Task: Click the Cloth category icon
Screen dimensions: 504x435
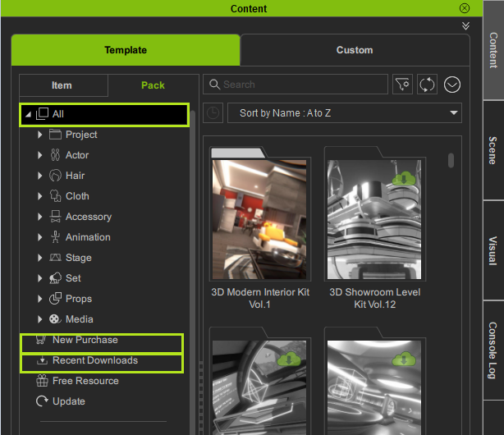Action: [55, 196]
